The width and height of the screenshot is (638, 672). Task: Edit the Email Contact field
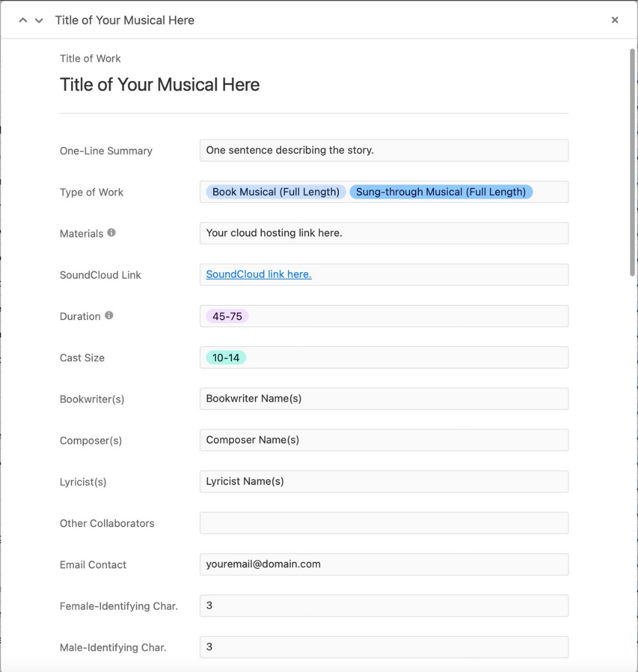tap(384, 565)
